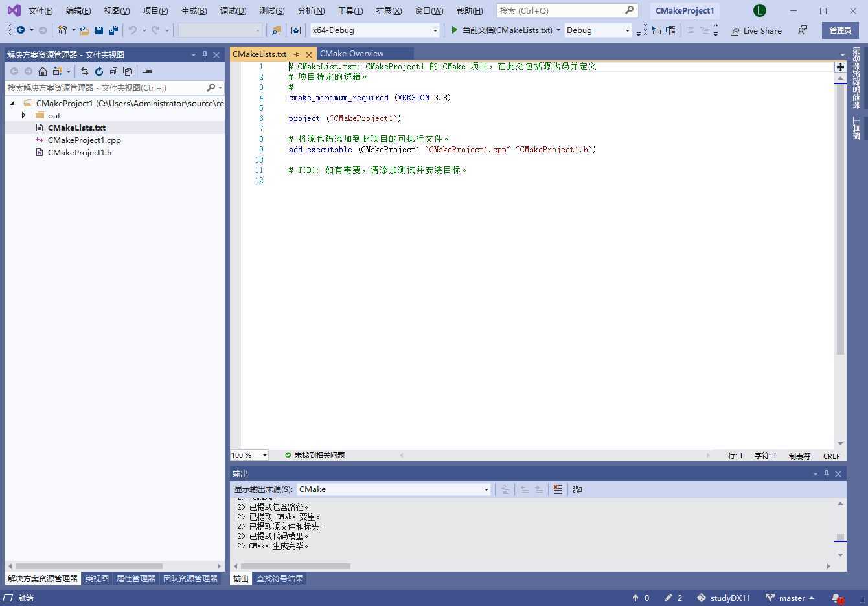This screenshot has width=868, height=606.
Task: Click switch views icon in Solution Explorer
Action: pos(58,71)
